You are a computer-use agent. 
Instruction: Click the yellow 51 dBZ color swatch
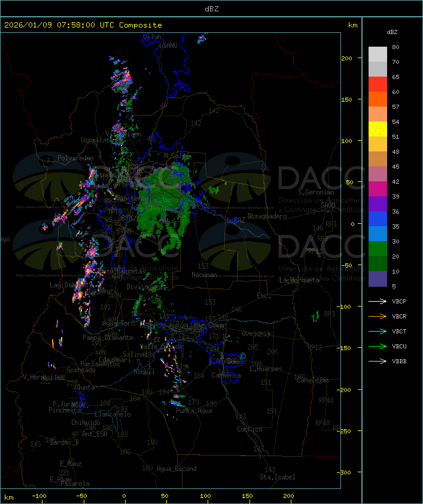pos(378,129)
